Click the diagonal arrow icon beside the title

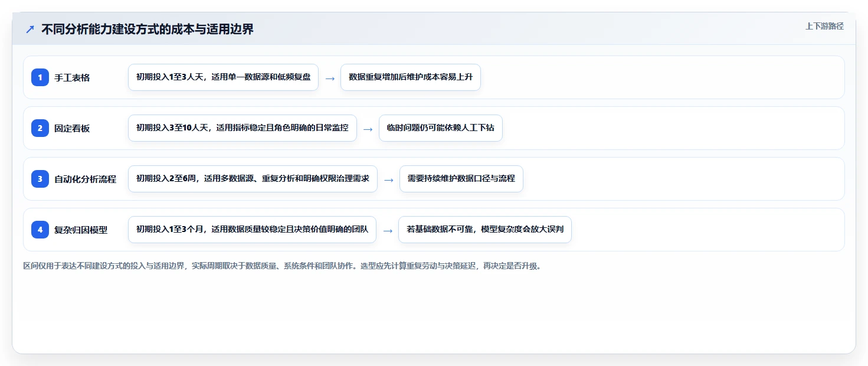pos(30,29)
